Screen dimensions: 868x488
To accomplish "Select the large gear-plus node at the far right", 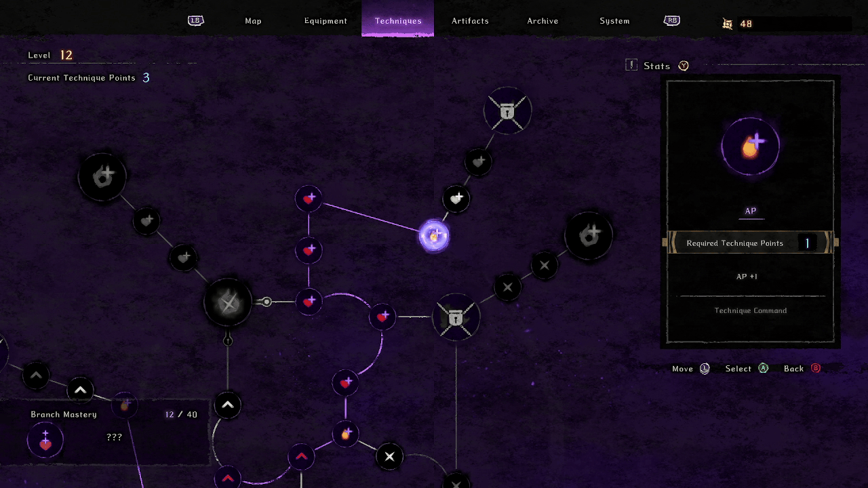I will [589, 235].
